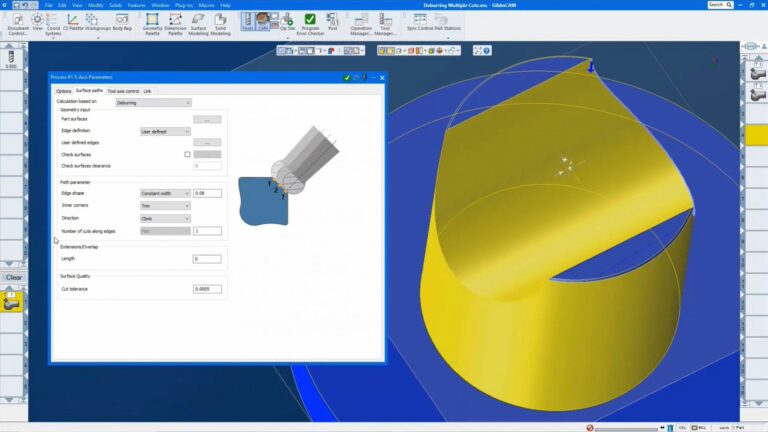This screenshot has height=432, width=768.
Task: Click Check surfaces clearance field
Action: click(x=207, y=166)
